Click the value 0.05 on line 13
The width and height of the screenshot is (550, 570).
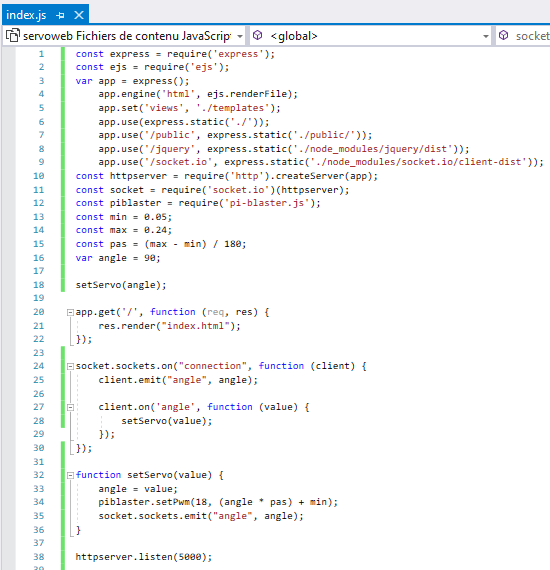[x=155, y=217]
